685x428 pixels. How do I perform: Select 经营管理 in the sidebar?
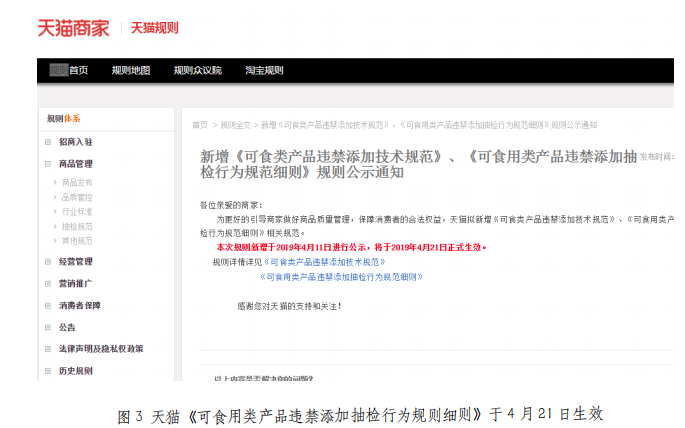tap(76, 262)
